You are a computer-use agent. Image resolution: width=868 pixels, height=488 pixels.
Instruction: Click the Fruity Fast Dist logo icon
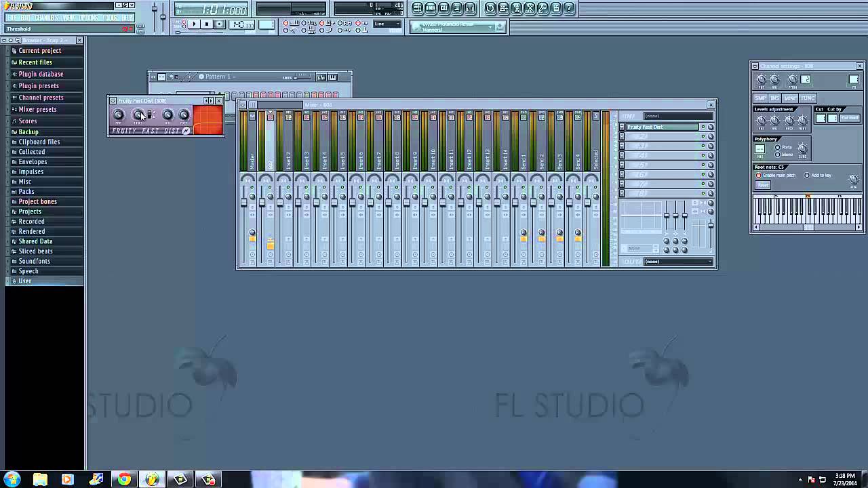[x=186, y=131]
